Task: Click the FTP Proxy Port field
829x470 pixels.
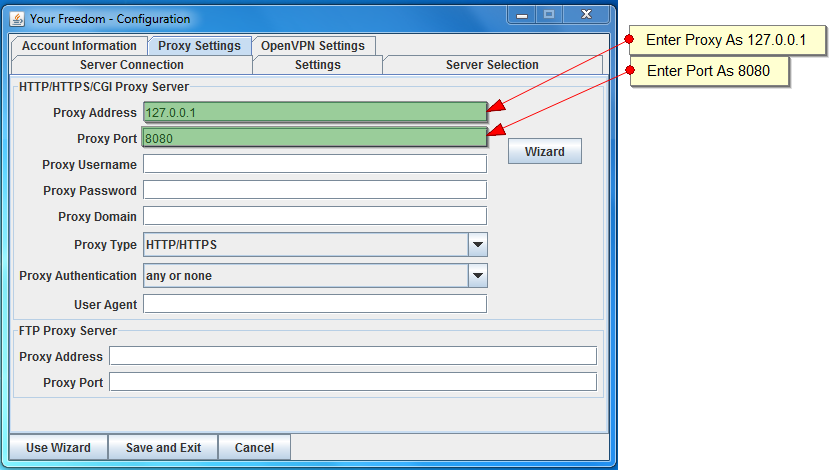Action: (x=353, y=382)
